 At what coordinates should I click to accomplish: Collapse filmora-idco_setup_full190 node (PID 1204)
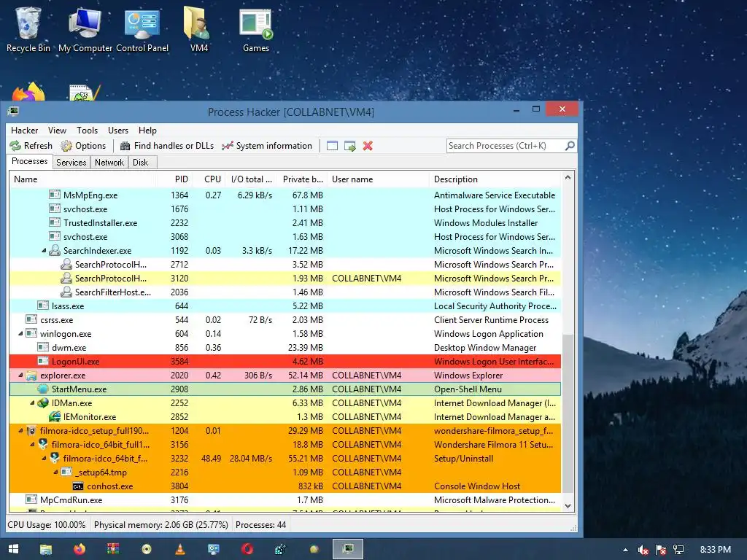[x=20, y=430]
